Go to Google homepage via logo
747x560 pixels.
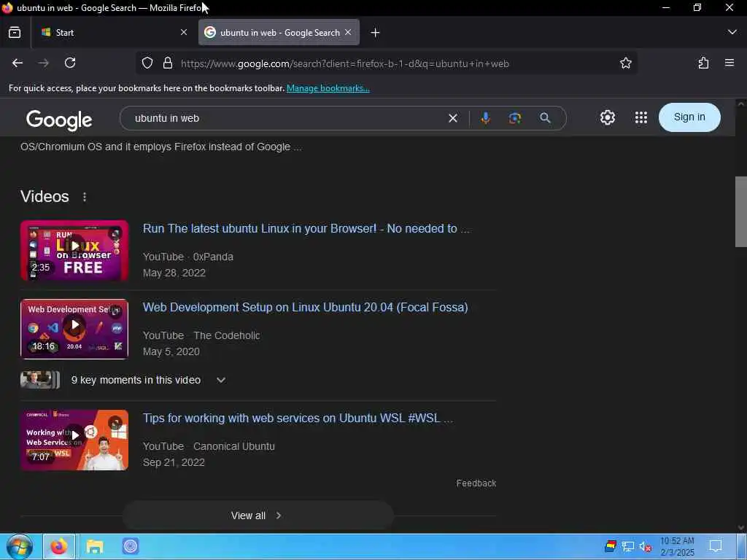[x=59, y=120]
